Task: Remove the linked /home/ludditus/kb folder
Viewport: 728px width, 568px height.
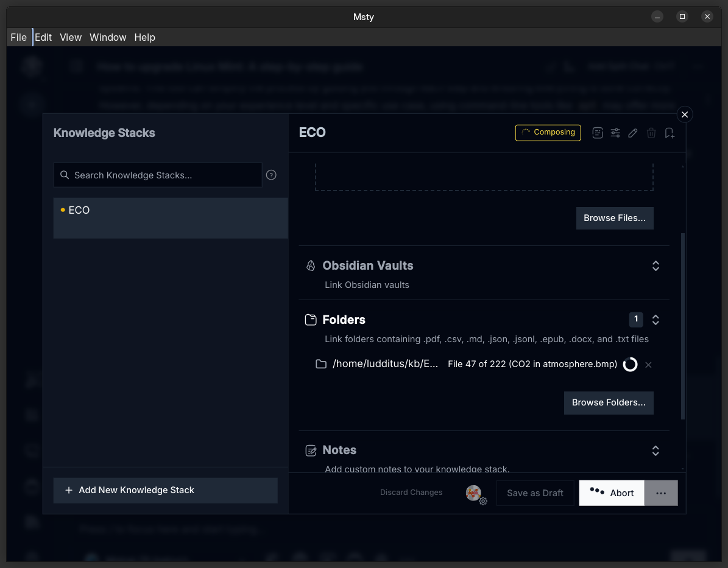Action: [648, 365]
